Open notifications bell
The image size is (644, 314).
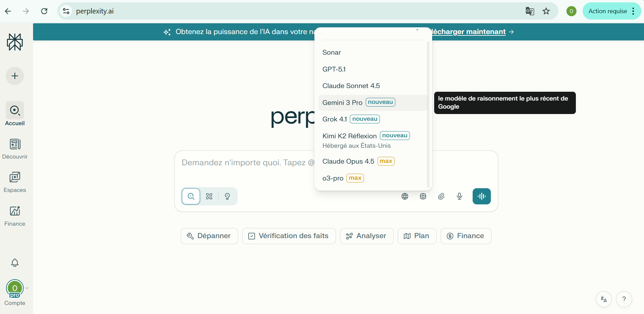click(x=15, y=263)
